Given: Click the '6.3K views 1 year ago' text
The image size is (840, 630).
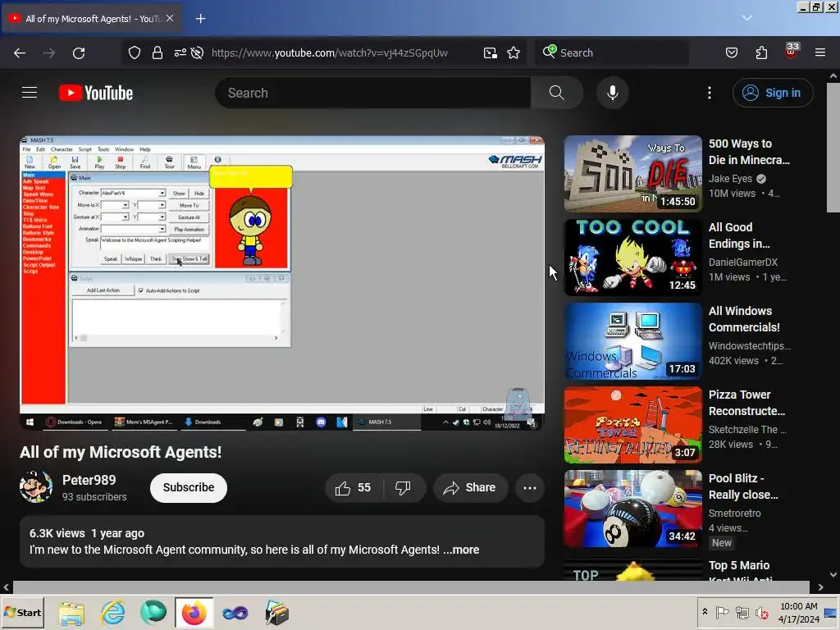Looking at the screenshot, I should 87,533.
